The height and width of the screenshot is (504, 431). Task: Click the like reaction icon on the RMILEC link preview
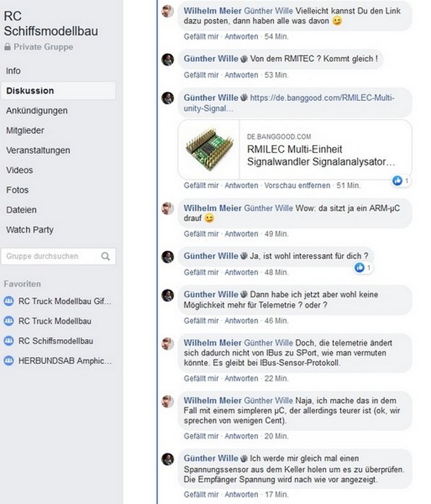(397, 181)
